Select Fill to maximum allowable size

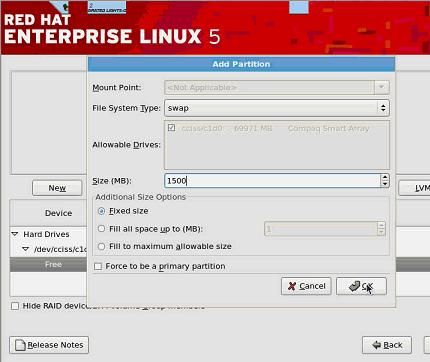click(101, 247)
